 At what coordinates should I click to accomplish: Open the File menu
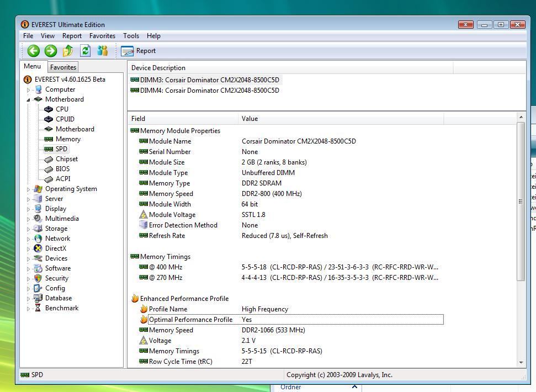pos(28,36)
